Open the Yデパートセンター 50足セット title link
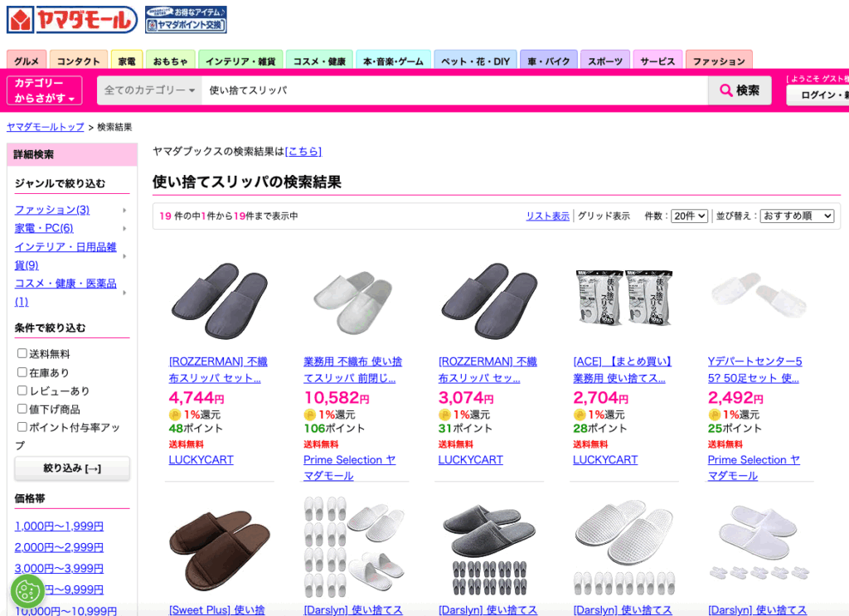Screen dimensions: 849x616 pyautogui.click(x=754, y=370)
